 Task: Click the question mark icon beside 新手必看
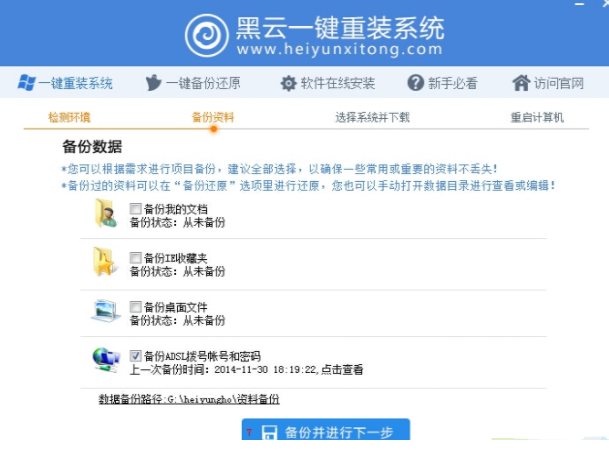[x=416, y=83]
